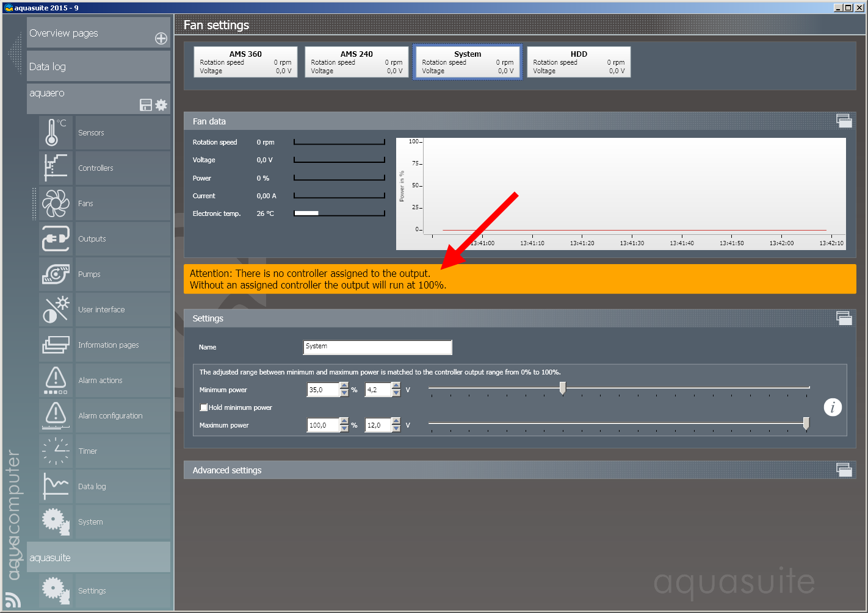Open the Pumps icon
Screen dimensions: 868x613
[56, 274]
